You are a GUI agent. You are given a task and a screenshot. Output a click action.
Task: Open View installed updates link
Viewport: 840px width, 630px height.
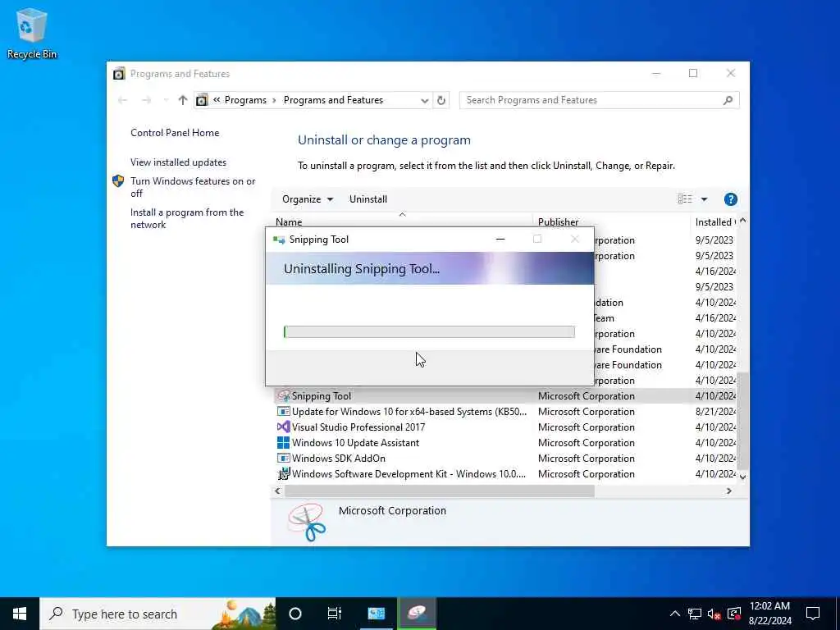click(178, 162)
